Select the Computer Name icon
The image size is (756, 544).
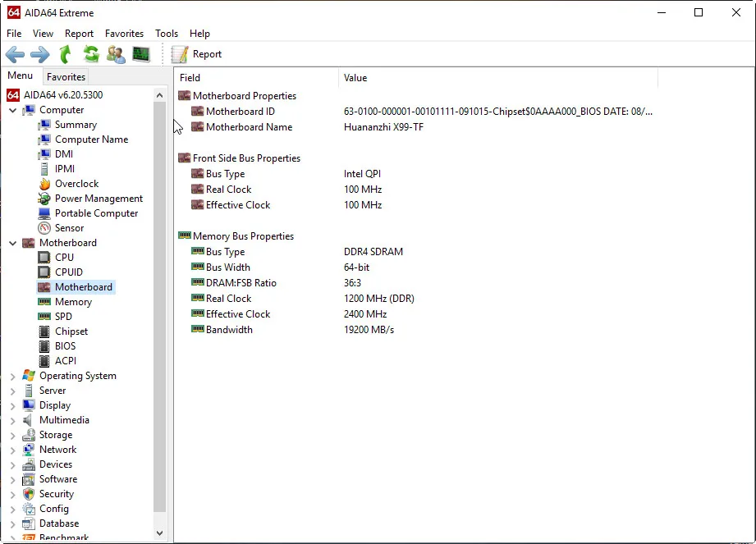44,139
